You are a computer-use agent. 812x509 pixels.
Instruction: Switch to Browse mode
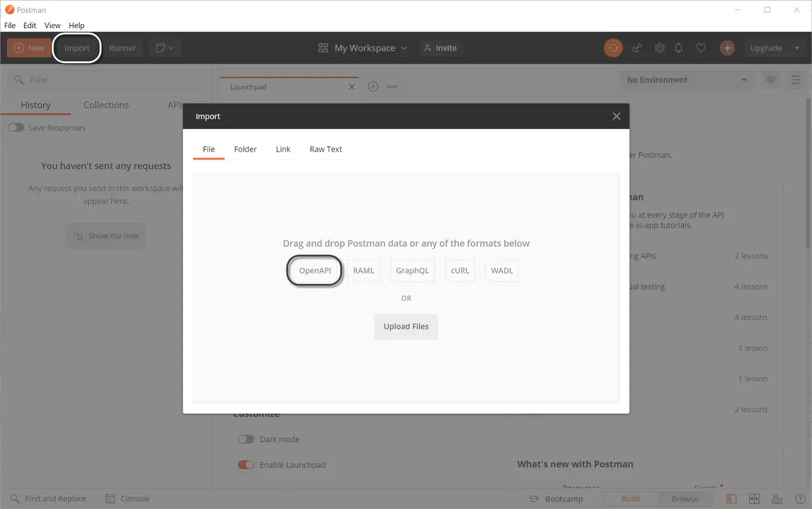tap(685, 499)
